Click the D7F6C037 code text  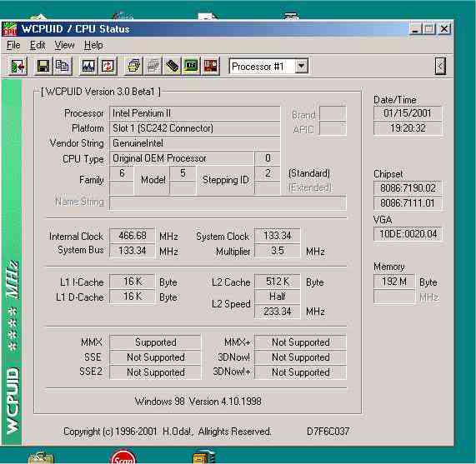coord(328,431)
